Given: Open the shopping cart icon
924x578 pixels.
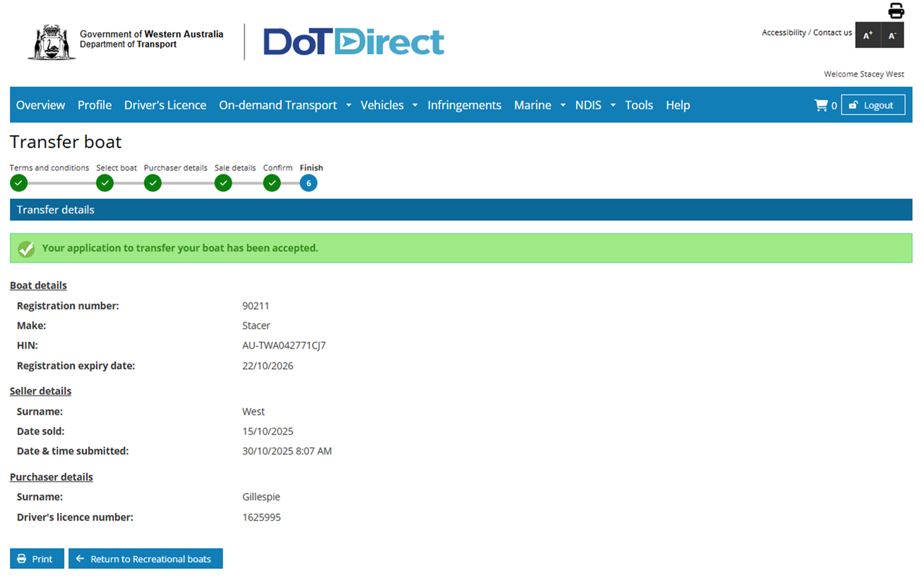Looking at the screenshot, I should tap(821, 105).
